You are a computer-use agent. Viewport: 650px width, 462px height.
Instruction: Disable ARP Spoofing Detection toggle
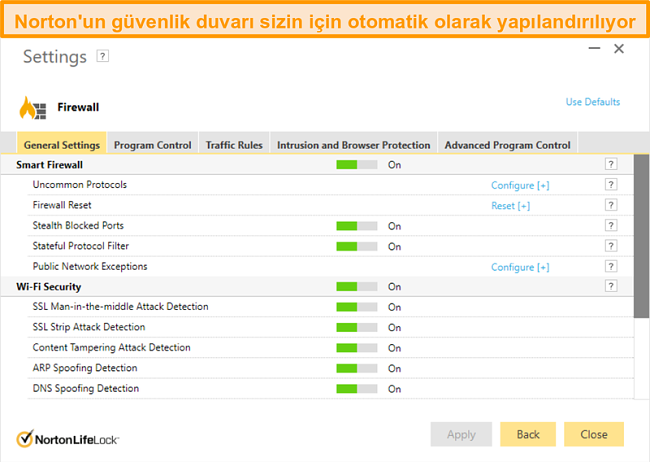coord(357,368)
